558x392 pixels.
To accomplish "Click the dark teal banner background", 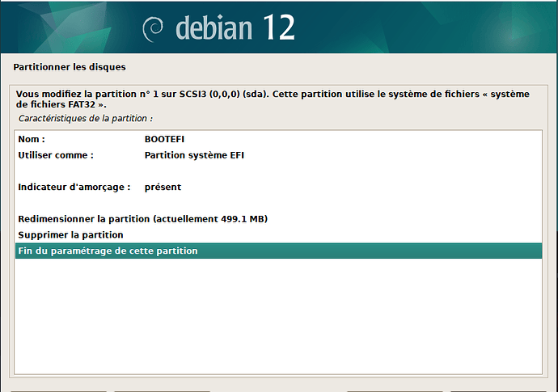I will pos(409,27).
